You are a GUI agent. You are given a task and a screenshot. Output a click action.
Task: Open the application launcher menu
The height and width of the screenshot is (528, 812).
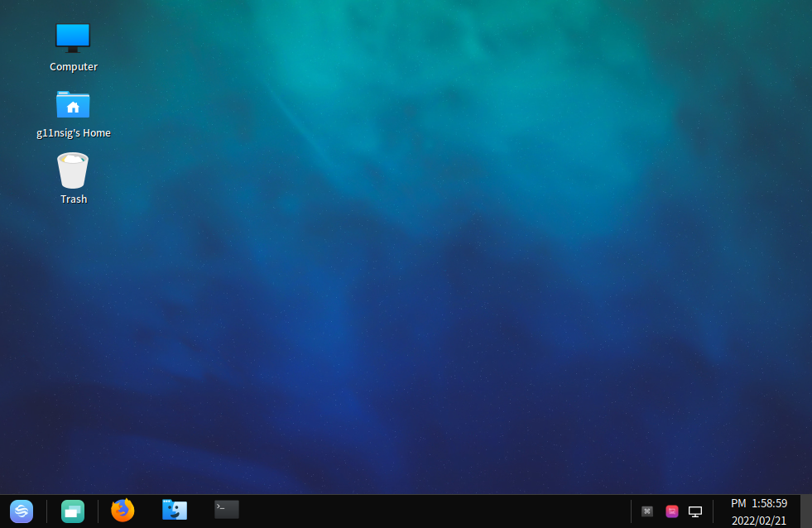click(21, 511)
